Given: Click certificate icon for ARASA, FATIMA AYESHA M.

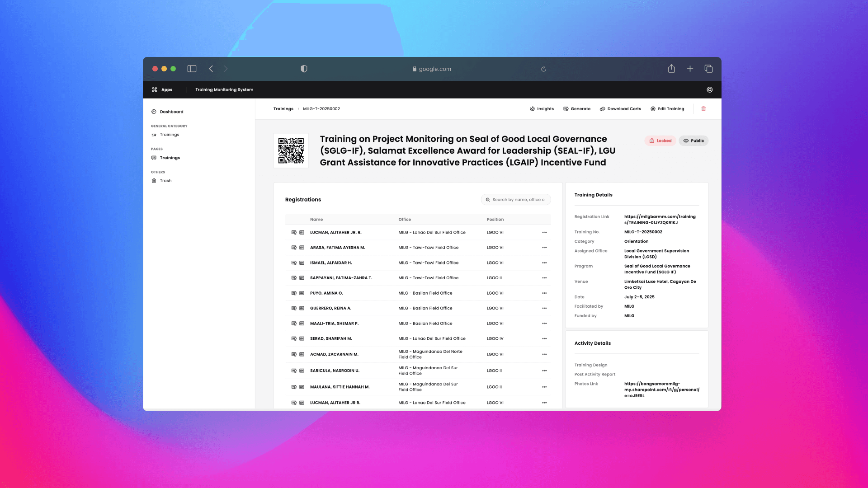Looking at the screenshot, I should click(x=294, y=248).
